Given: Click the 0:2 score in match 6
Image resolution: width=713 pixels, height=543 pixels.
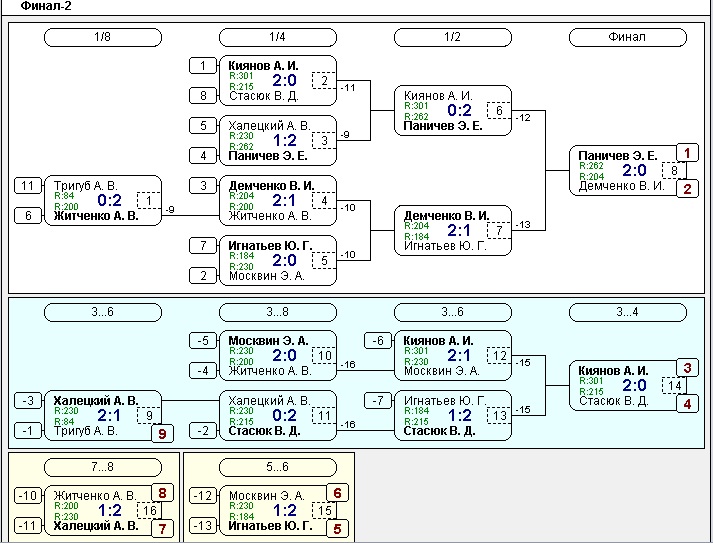Looking at the screenshot, I should [460, 111].
